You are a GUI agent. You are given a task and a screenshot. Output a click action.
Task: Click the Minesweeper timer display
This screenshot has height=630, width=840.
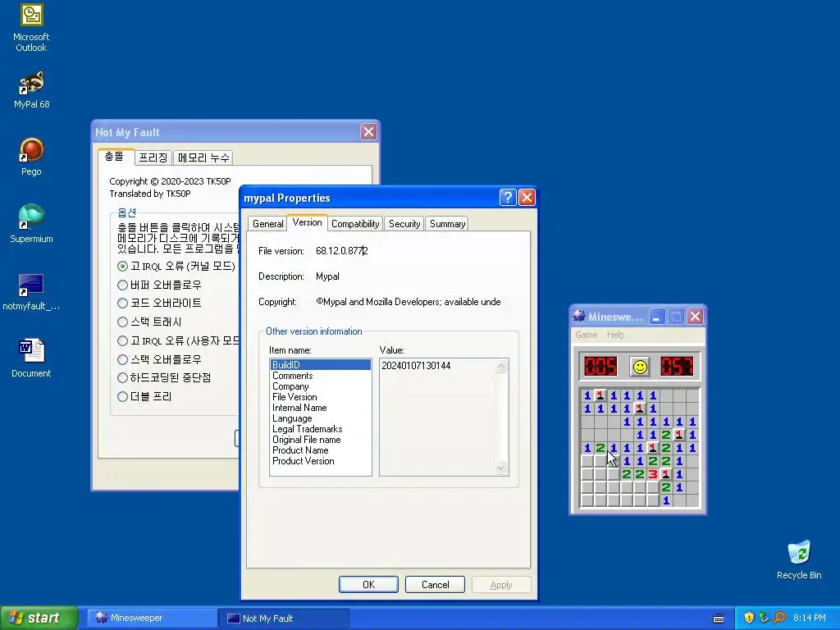pyautogui.click(x=677, y=367)
